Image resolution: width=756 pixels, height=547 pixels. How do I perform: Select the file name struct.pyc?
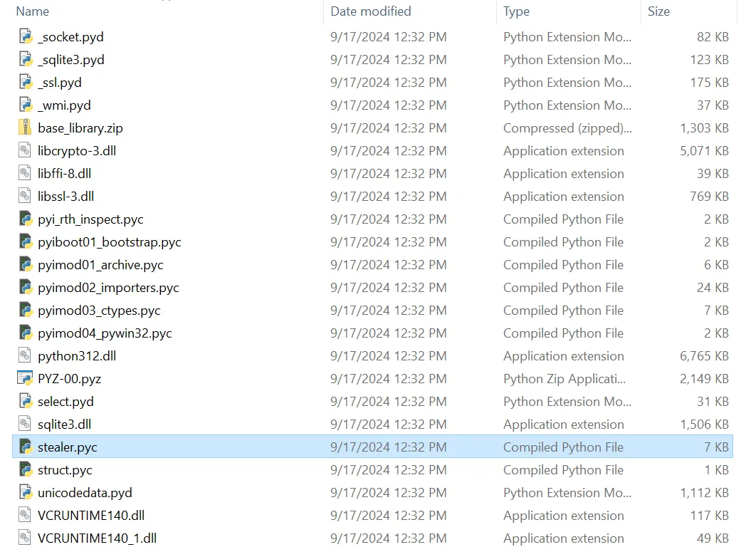[65, 470]
